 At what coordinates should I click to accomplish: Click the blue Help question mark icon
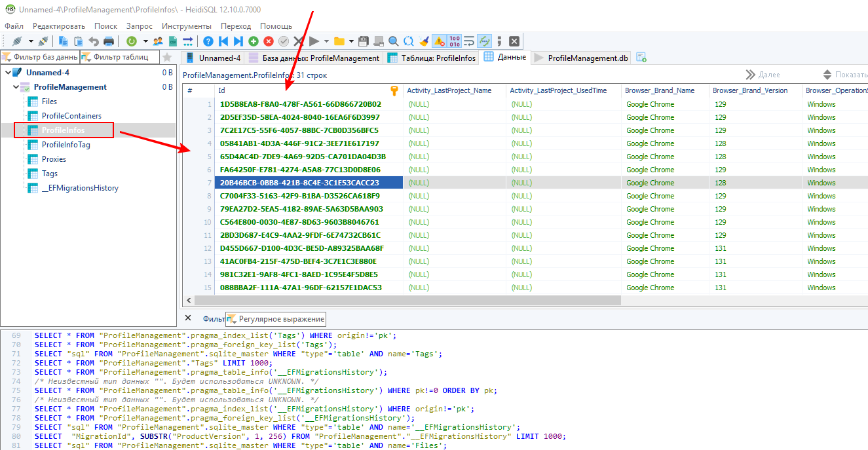point(208,41)
